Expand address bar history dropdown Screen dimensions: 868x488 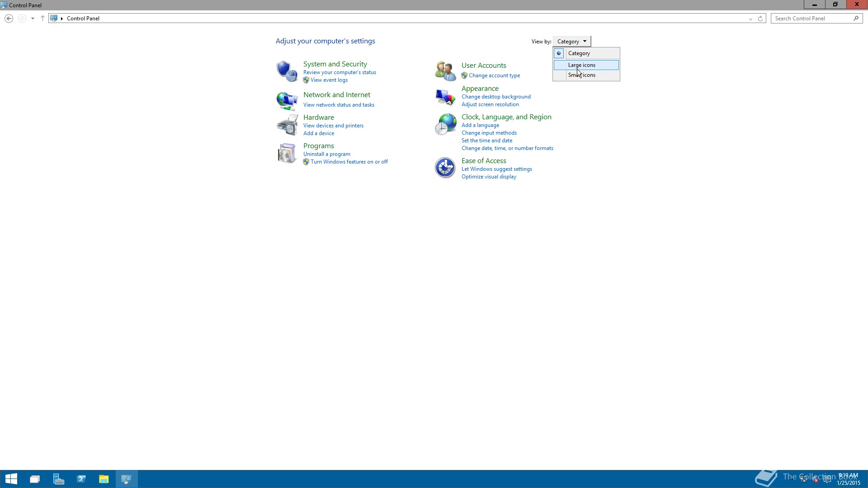pyautogui.click(x=750, y=19)
